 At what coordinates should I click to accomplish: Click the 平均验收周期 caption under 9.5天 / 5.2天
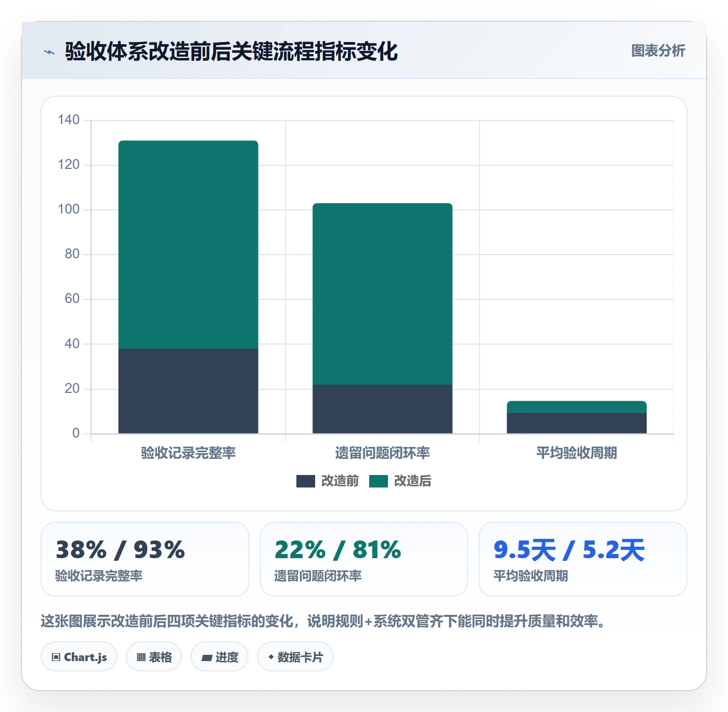530,576
